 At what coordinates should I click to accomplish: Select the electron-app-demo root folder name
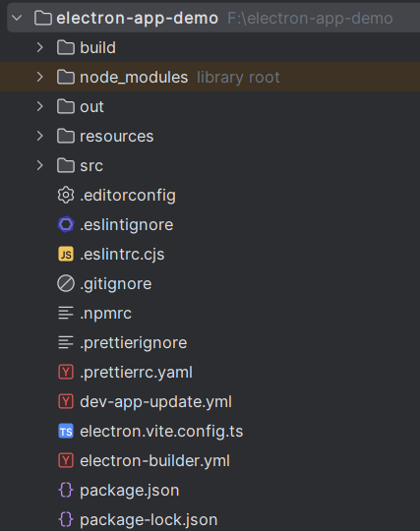pos(137,18)
